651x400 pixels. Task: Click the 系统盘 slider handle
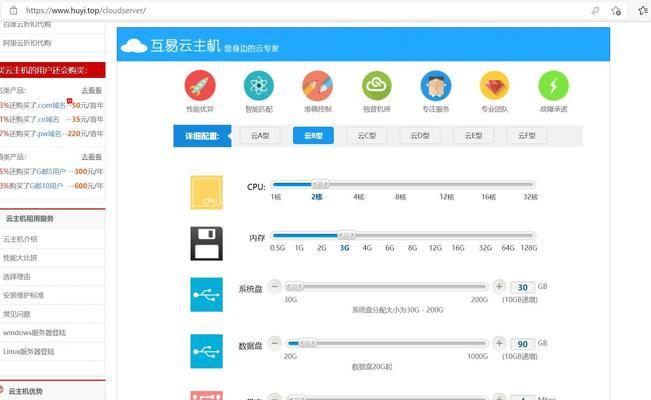(294, 286)
